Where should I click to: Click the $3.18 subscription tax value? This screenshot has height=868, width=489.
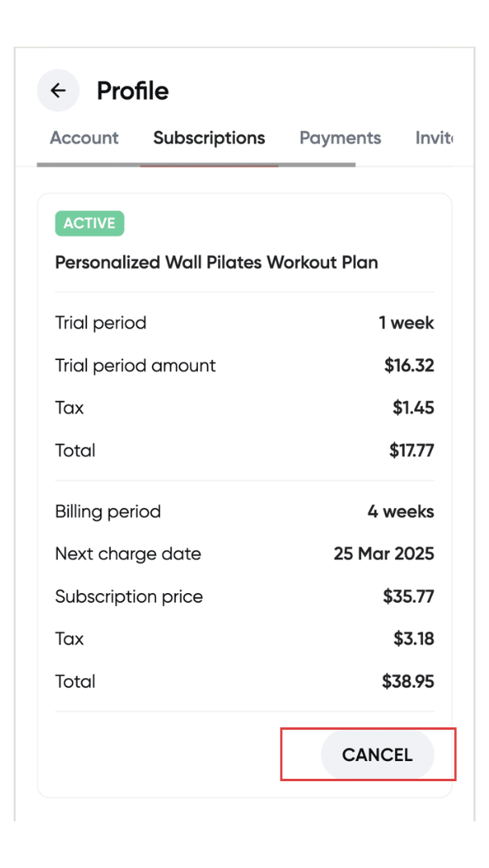tap(413, 639)
